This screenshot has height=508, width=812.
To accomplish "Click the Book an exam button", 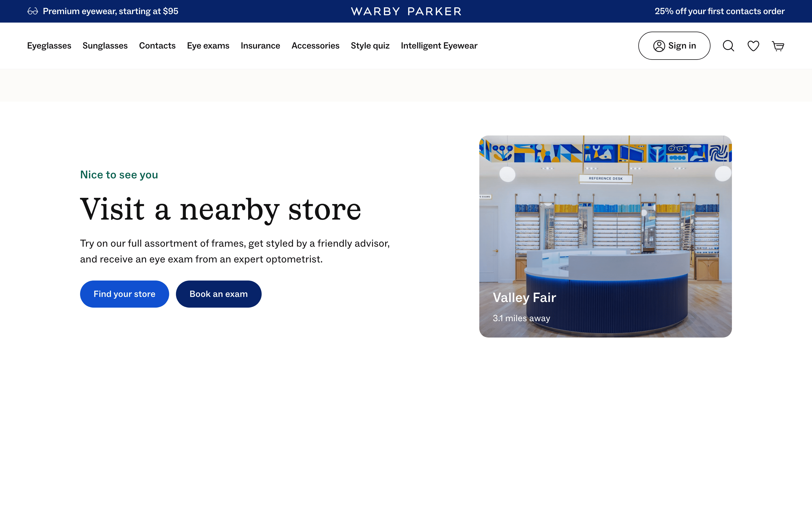I will click(219, 294).
